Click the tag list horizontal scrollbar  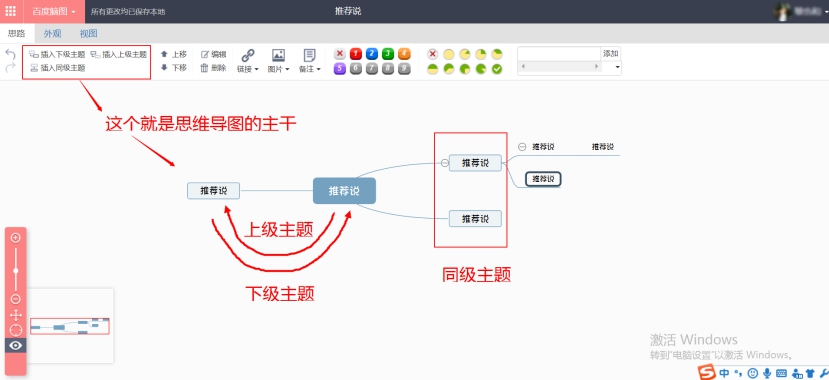pyautogui.click(x=559, y=67)
